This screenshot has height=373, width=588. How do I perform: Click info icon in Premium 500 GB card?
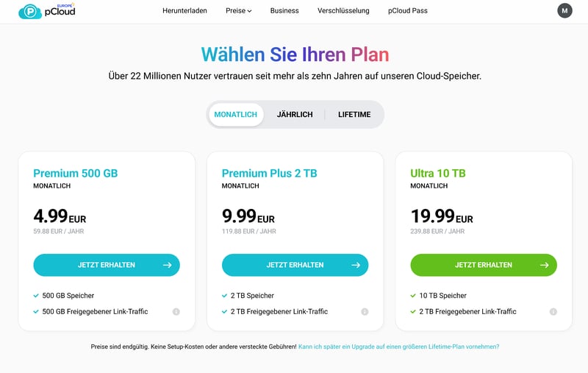pyautogui.click(x=176, y=312)
